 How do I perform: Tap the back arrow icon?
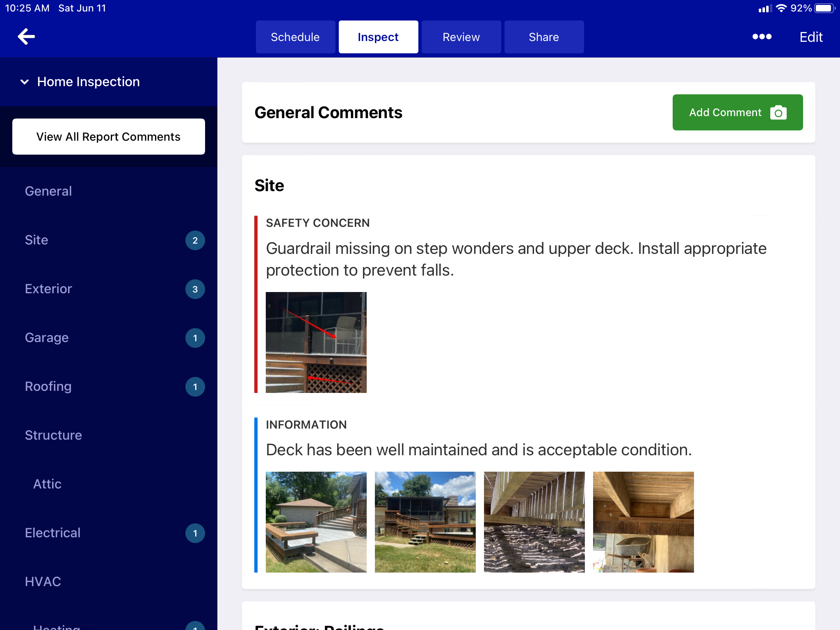pyautogui.click(x=26, y=37)
